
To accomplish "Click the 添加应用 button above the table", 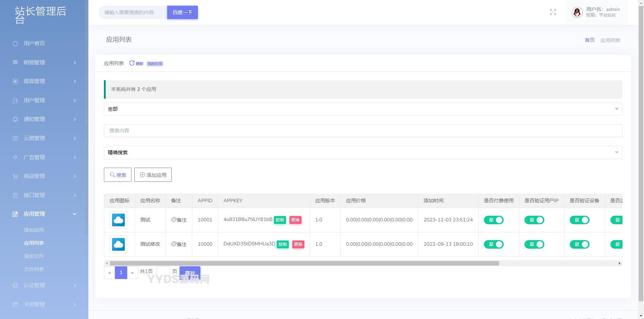I will point(153,175).
